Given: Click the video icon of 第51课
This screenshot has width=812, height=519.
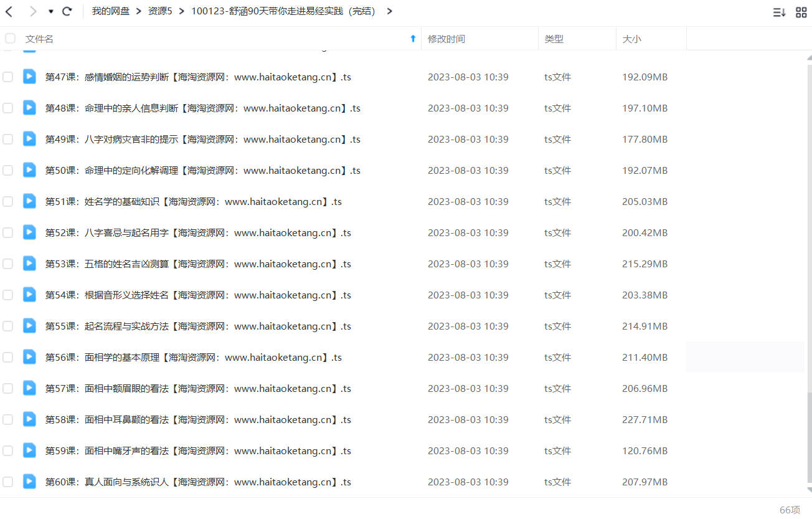Looking at the screenshot, I should 29,201.
